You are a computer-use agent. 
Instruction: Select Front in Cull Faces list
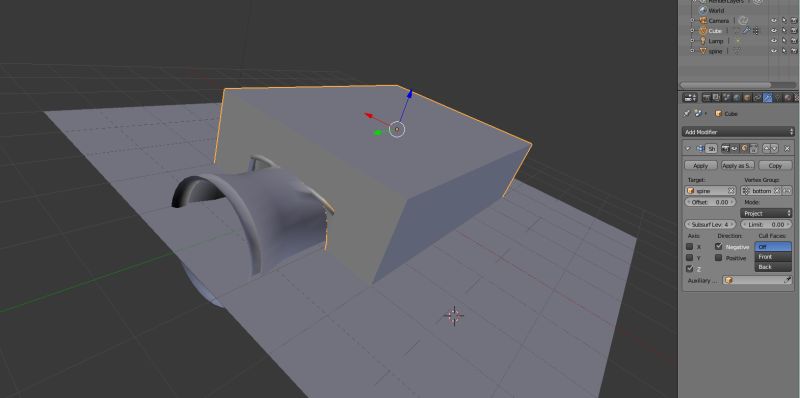click(773, 257)
